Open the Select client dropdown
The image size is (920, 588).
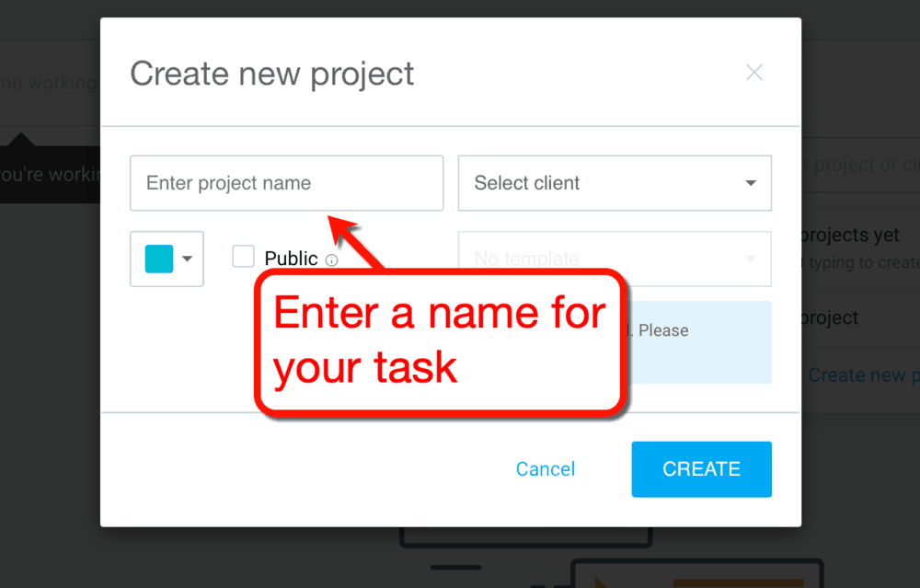pyautogui.click(x=615, y=183)
